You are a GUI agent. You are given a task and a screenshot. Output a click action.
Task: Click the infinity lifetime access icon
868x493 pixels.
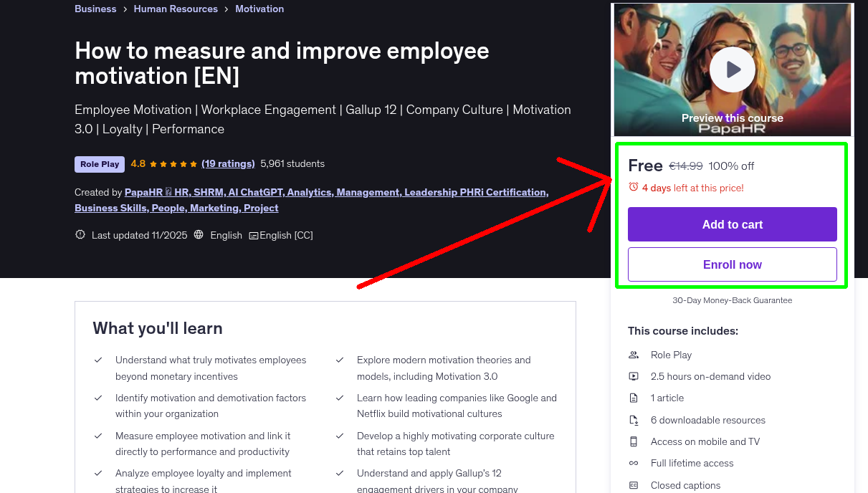(633, 463)
